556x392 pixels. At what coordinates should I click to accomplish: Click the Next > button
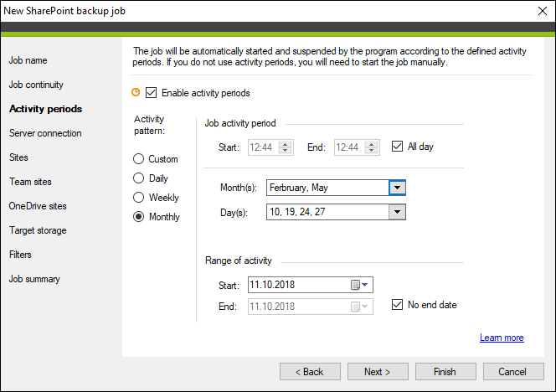(x=378, y=371)
